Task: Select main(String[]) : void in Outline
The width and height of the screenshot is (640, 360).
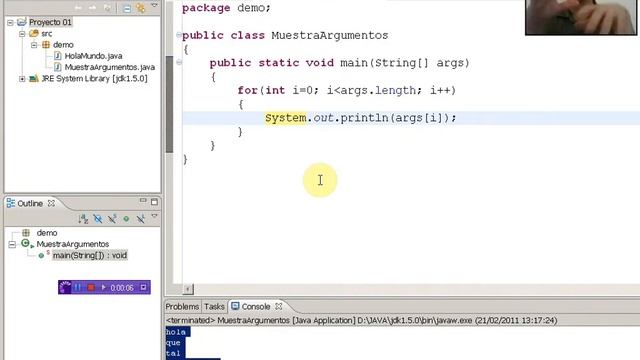Action: [x=90, y=256]
